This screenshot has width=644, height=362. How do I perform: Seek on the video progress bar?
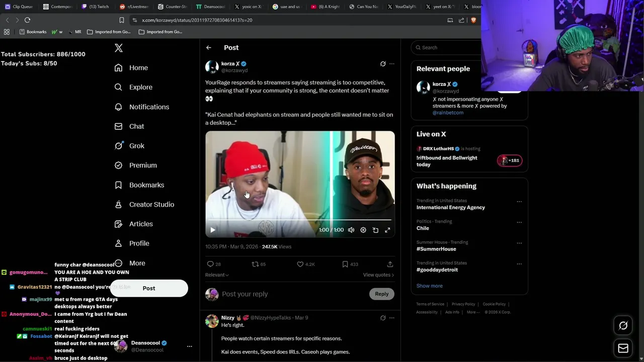tap(300, 220)
